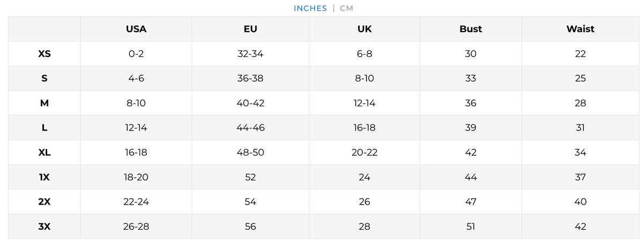Click the EU 56 cell
644x248 pixels.
coord(250,227)
